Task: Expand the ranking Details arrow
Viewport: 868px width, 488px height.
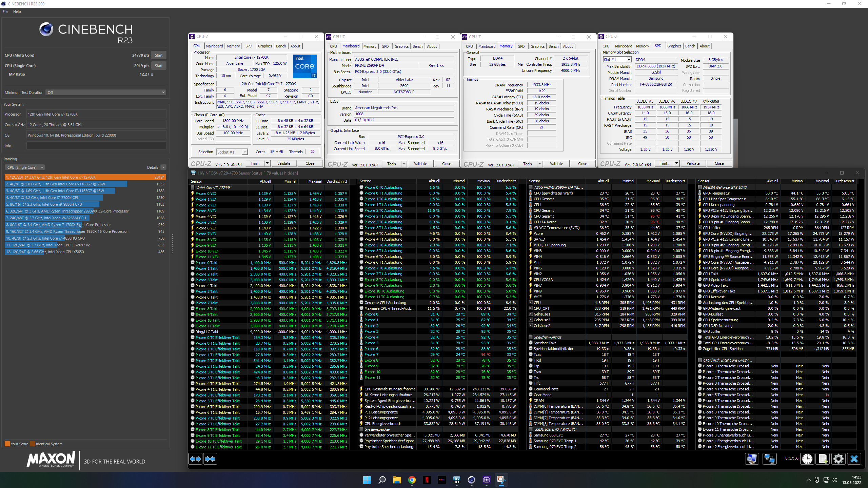Action: (x=163, y=167)
